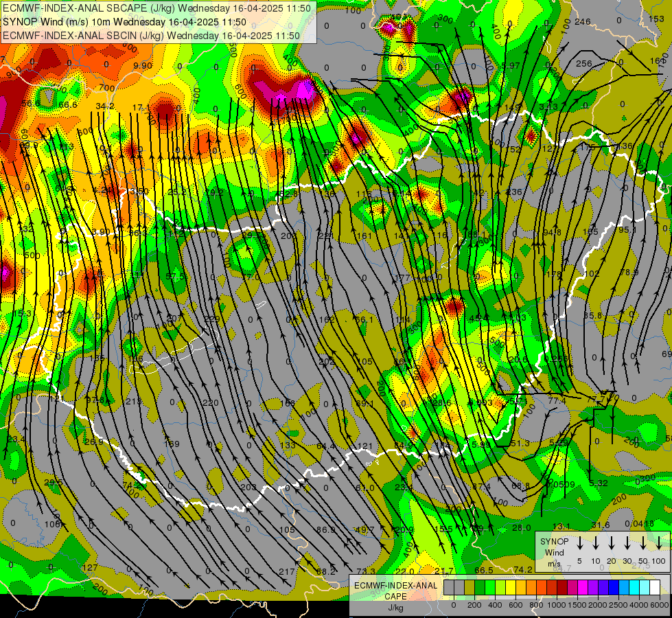Click the '50' label in wind legend
Image resolution: width=672 pixels, height=618 pixels.
(x=643, y=561)
